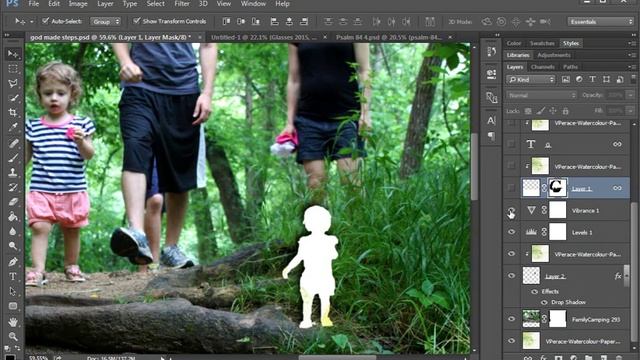
Task: Click the Align Left Edges icon
Action: (274, 21)
